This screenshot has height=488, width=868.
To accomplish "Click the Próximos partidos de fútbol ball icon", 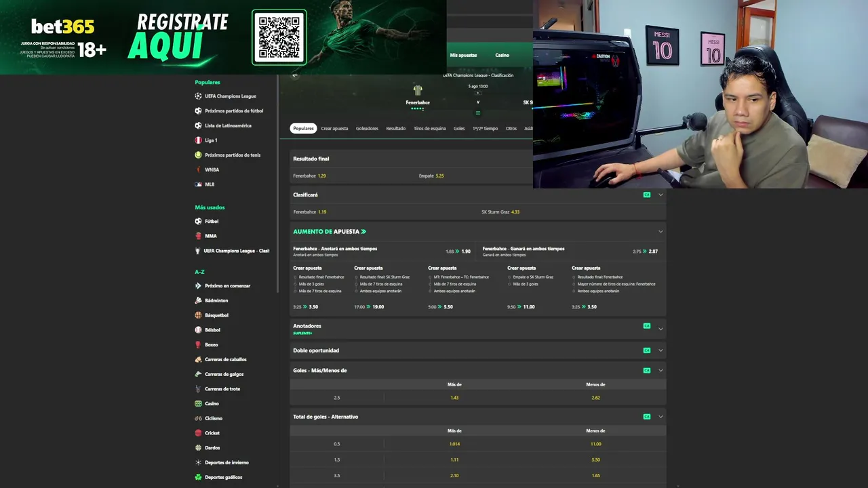I will click(x=198, y=110).
